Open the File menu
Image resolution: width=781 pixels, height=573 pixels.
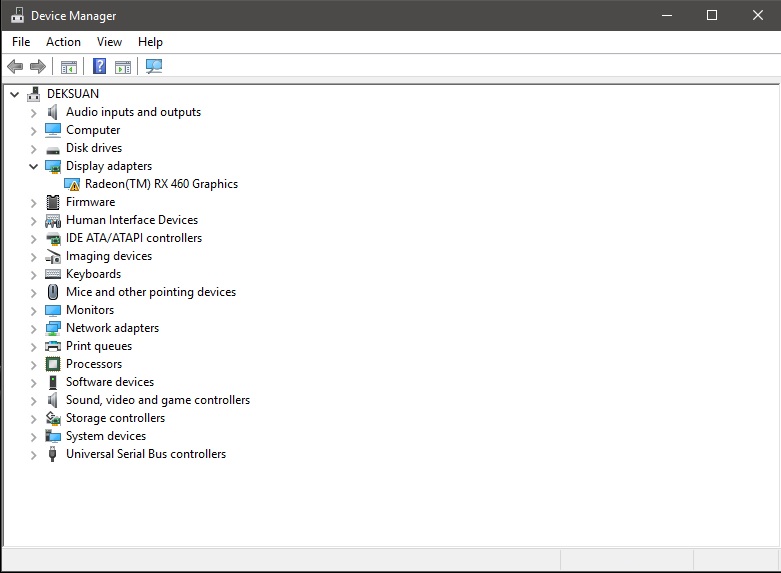(x=21, y=42)
